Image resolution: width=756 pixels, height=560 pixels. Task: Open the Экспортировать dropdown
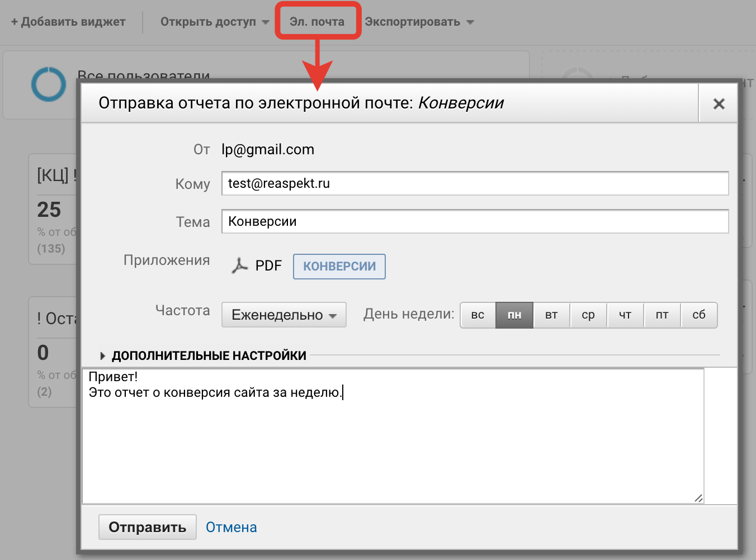(413, 21)
